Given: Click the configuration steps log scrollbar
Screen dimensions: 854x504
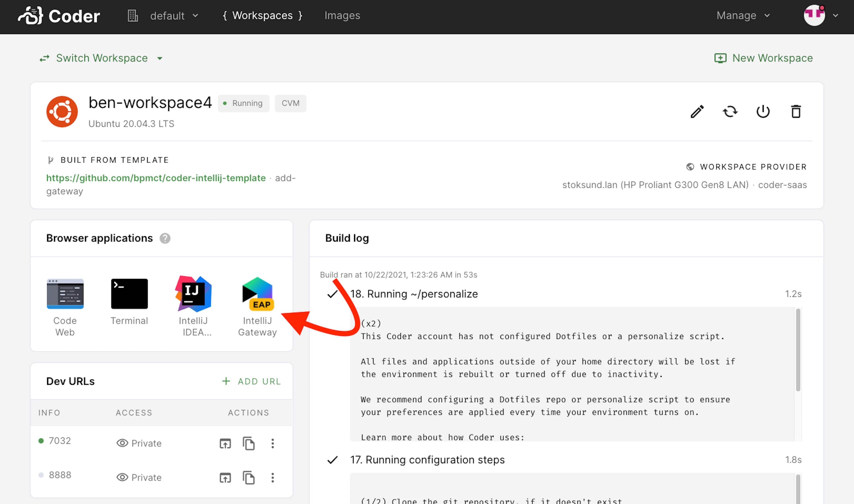Looking at the screenshot, I should click(x=798, y=489).
